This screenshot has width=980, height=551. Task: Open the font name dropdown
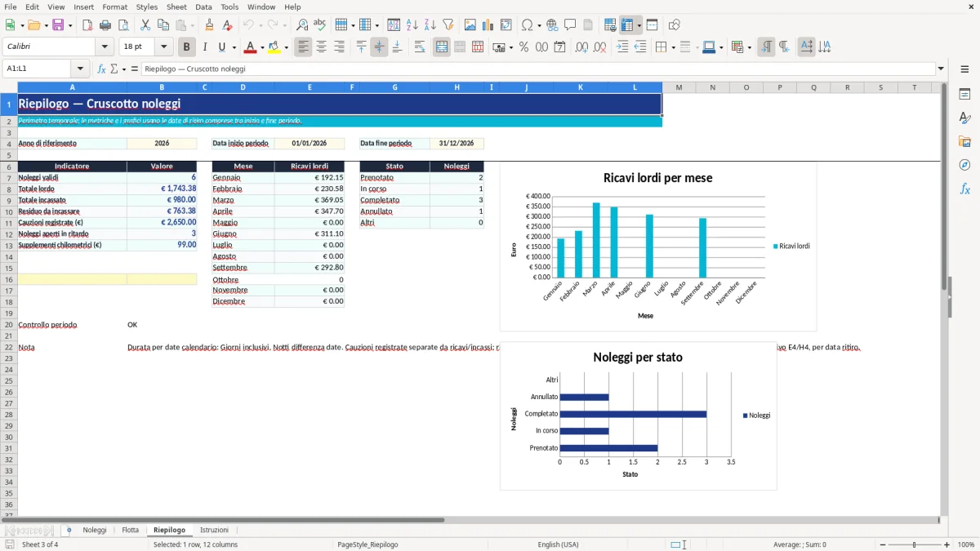click(x=105, y=47)
